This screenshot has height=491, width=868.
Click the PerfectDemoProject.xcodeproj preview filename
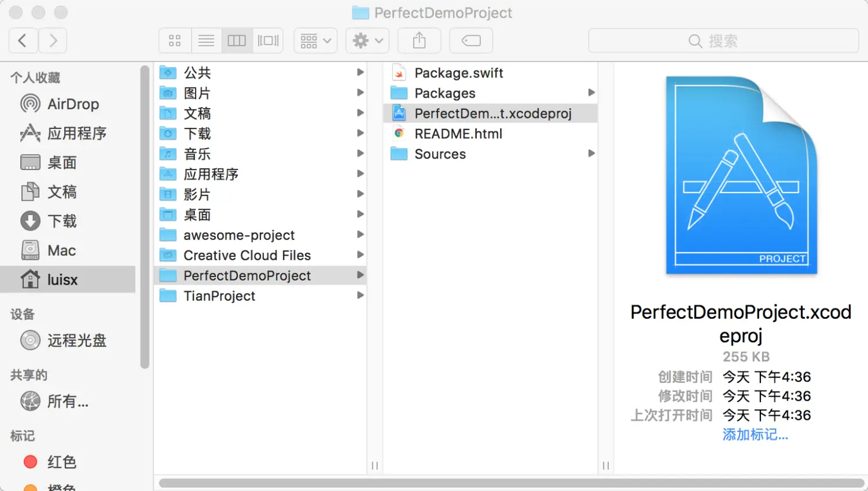pyautogui.click(x=741, y=324)
